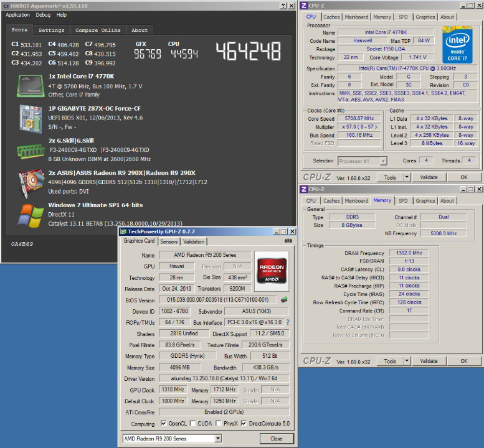Open SPD tab in top CPU-Z window

click(403, 17)
